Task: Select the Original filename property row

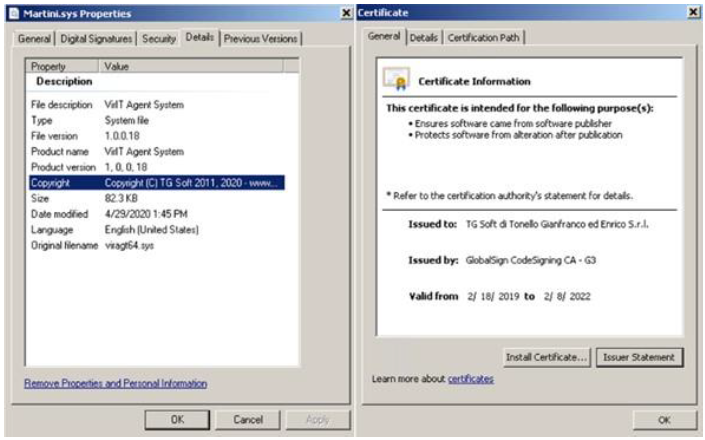Action: click(x=156, y=245)
